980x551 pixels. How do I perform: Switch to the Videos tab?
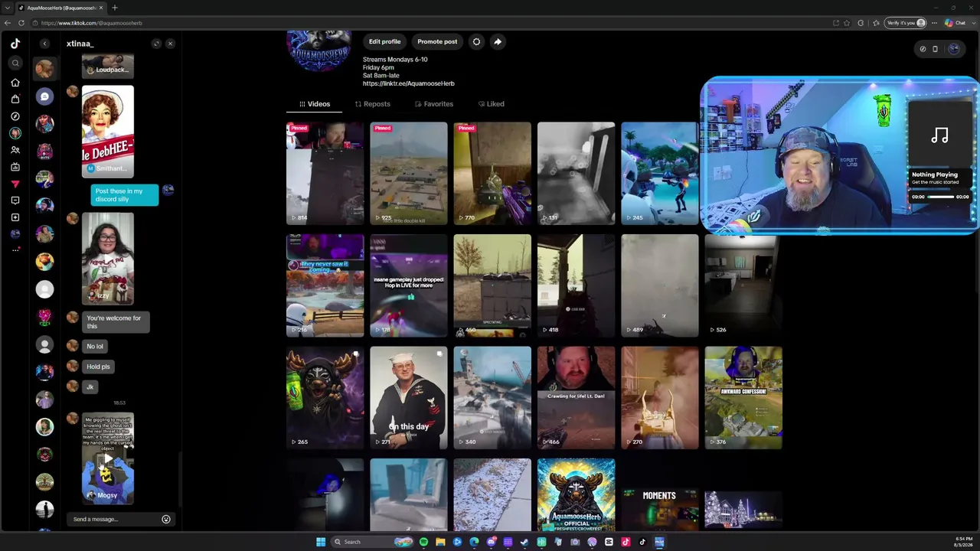(x=315, y=104)
